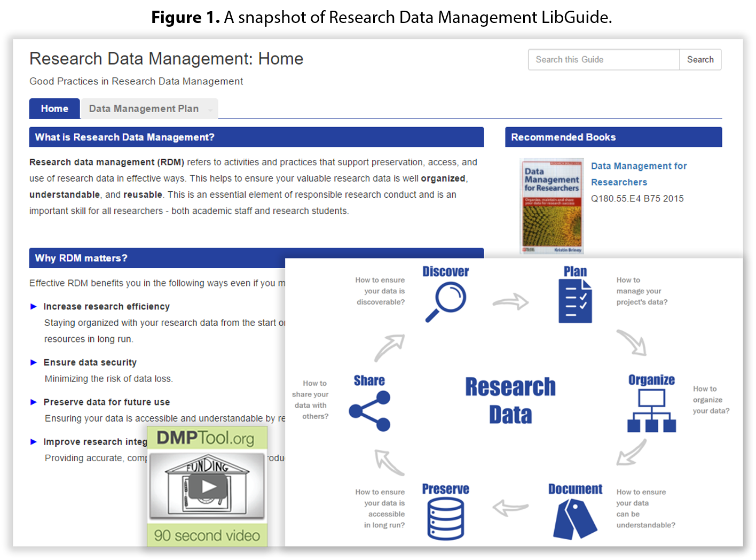Image resolution: width=756 pixels, height=560 pixels.
Task: Click the Plan label in the diagram
Action: (x=575, y=271)
